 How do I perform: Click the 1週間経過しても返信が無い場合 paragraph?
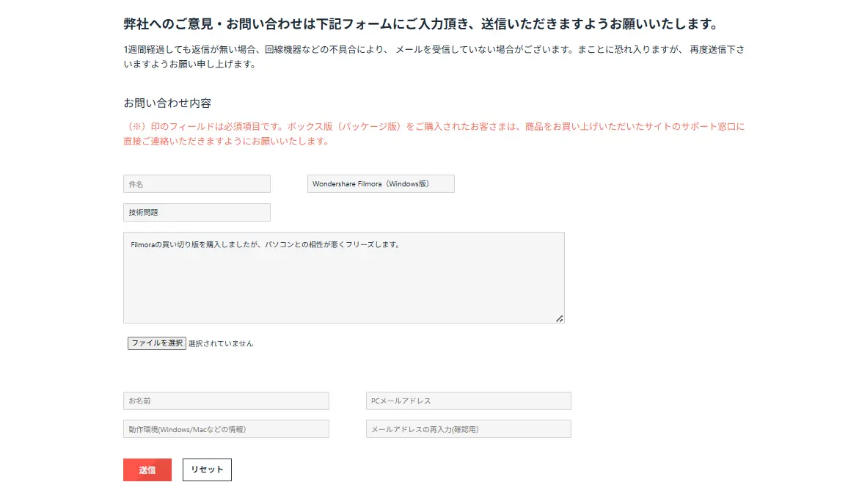[434, 50]
